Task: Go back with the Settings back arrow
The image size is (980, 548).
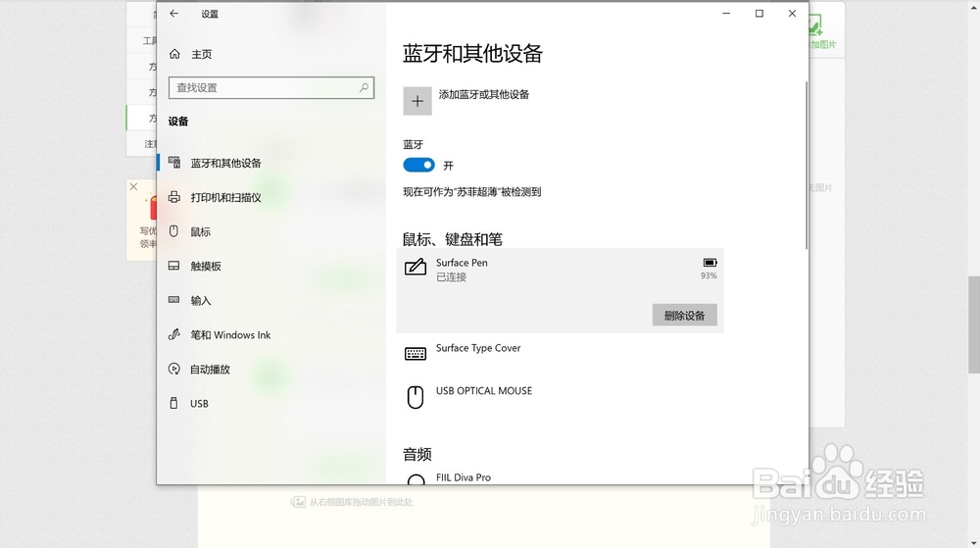Action: [173, 14]
